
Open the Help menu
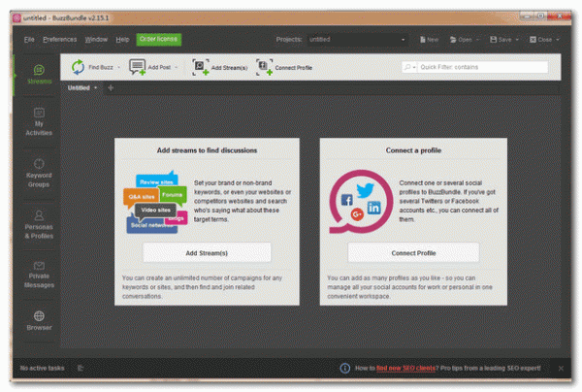(x=122, y=40)
